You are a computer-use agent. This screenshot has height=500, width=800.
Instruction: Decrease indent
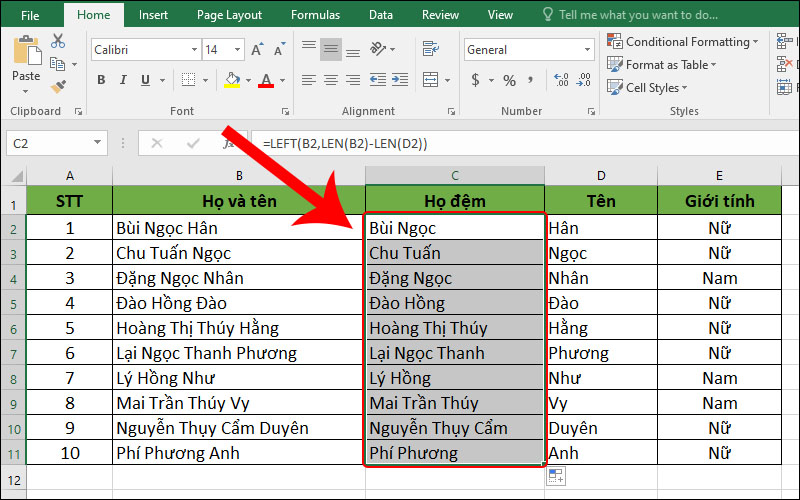click(378, 80)
